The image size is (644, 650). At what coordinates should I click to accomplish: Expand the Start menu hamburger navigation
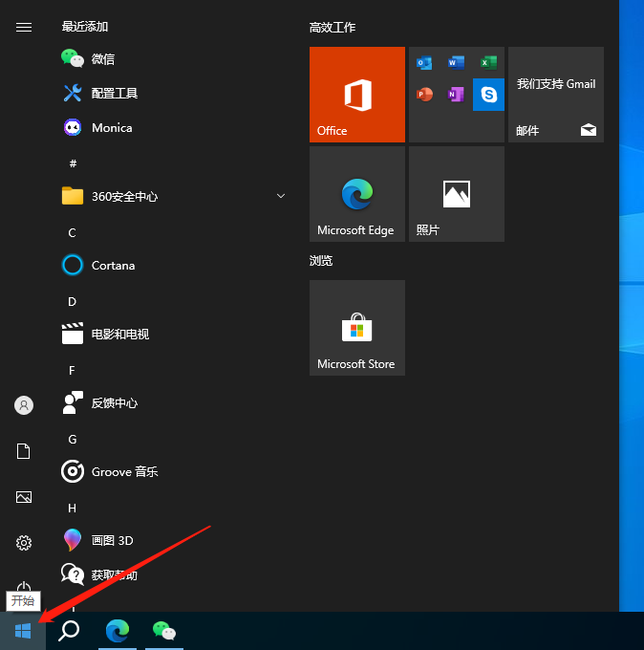pos(24,27)
